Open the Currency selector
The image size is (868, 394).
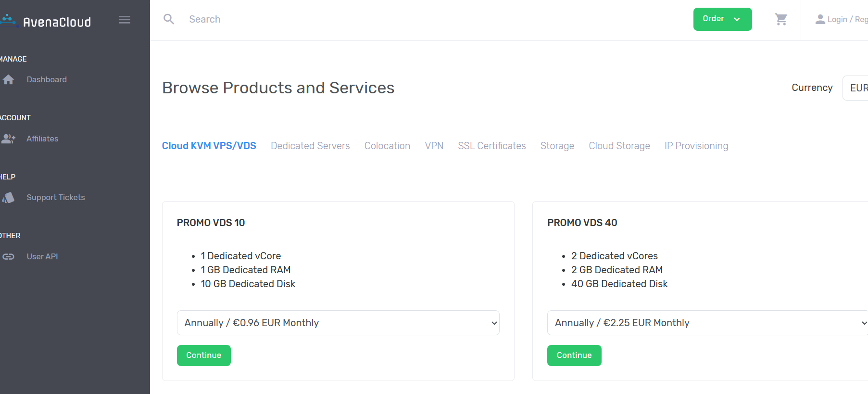856,88
